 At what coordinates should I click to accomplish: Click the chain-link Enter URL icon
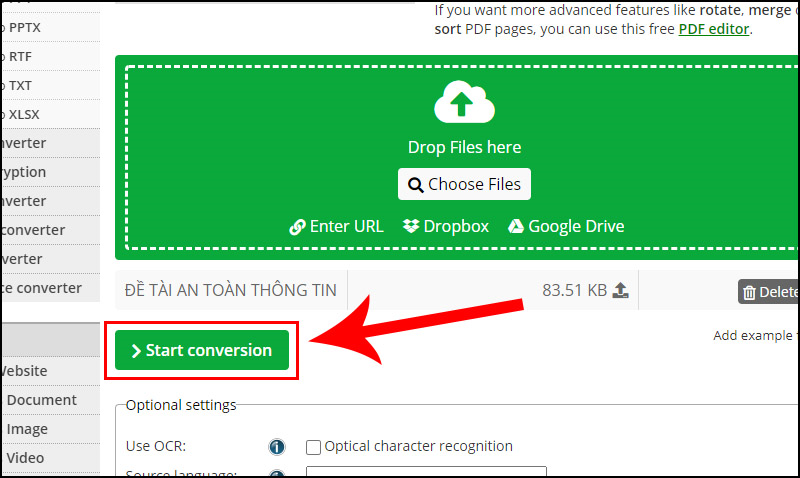(x=297, y=227)
